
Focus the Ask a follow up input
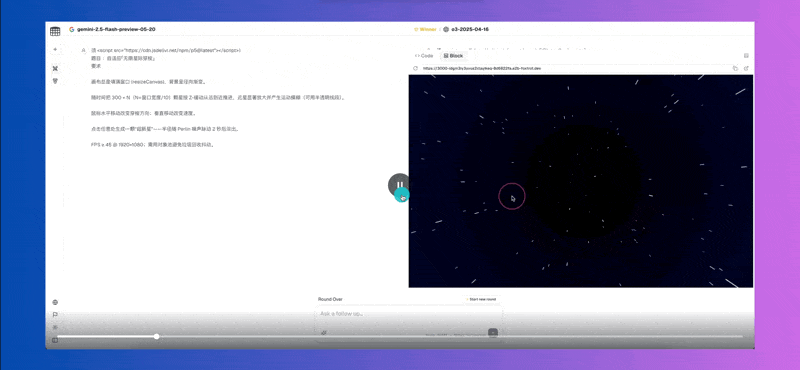(408, 314)
